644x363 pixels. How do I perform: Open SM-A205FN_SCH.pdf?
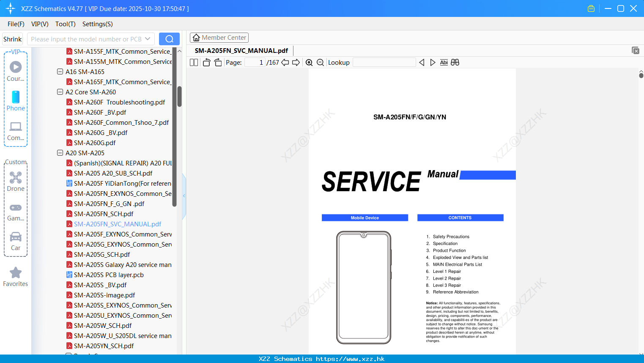tap(104, 214)
